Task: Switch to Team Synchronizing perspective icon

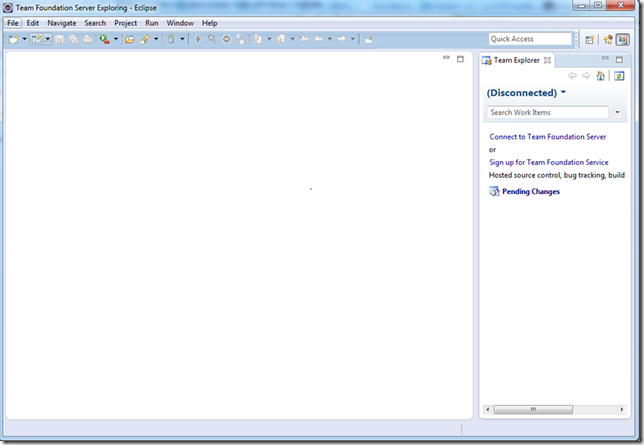Action: [x=607, y=39]
